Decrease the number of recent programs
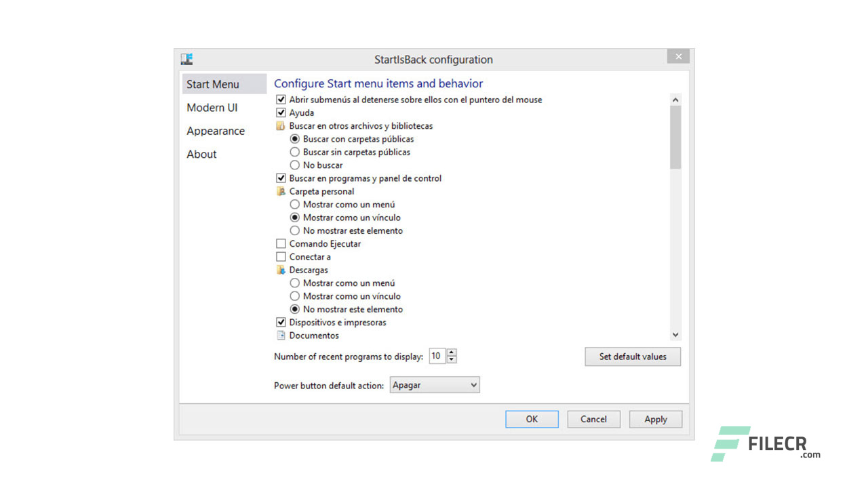Viewport: 868px width, 488px height. pos(452,359)
